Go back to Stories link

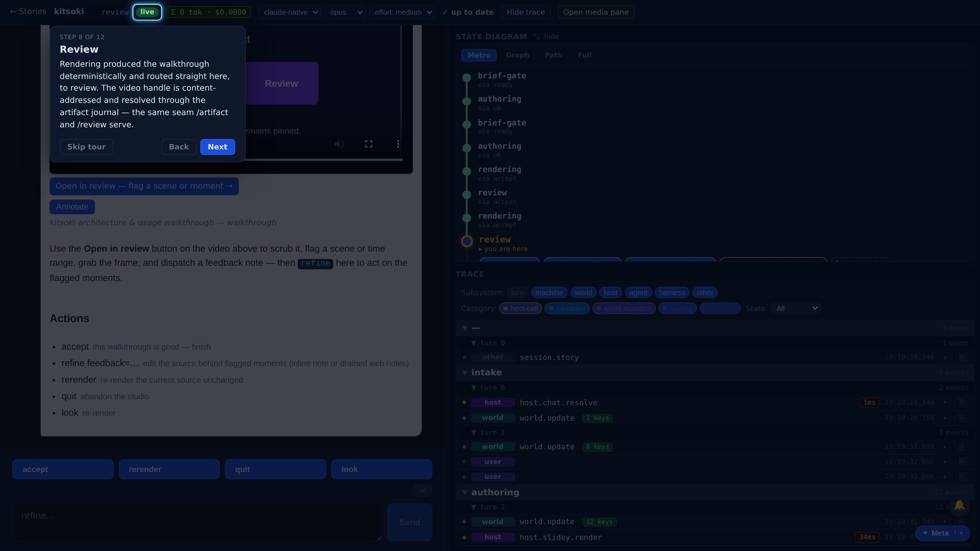coord(28,11)
